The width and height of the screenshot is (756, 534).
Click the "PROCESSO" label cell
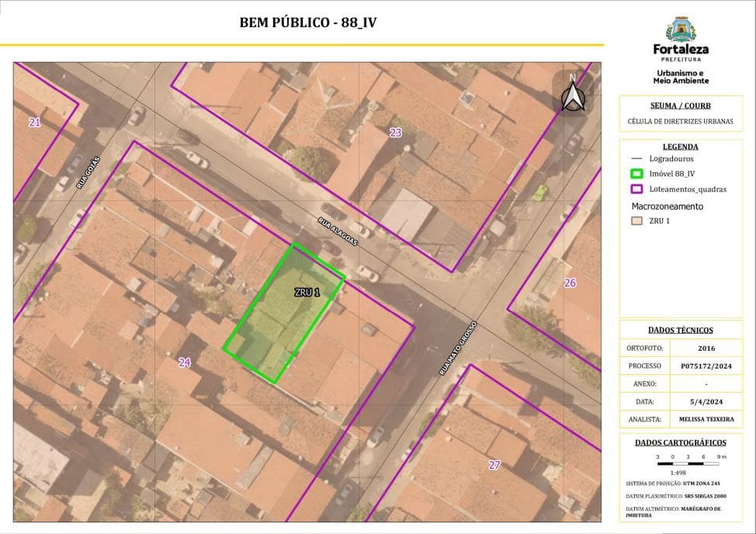pos(645,366)
